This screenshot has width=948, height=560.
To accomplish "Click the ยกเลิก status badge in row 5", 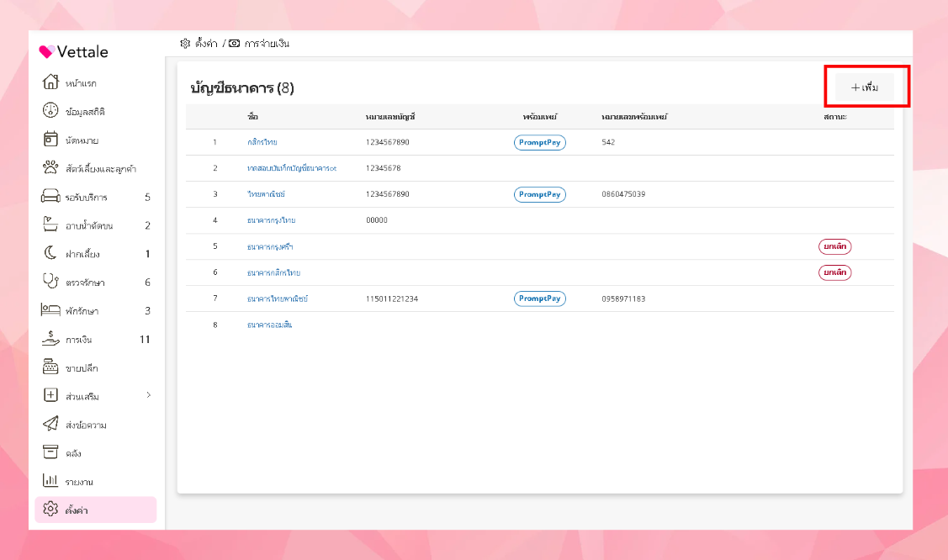I will pyautogui.click(x=835, y=246).
